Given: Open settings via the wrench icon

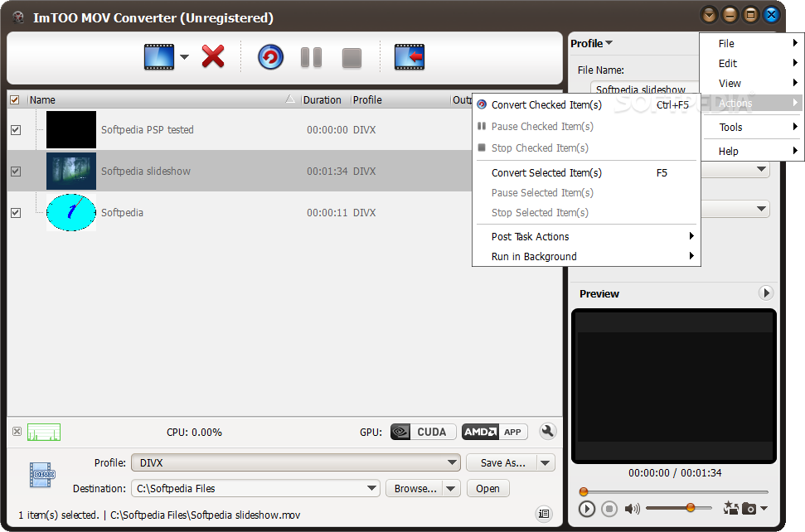Looking at the screenshot, I should point(548,432).
